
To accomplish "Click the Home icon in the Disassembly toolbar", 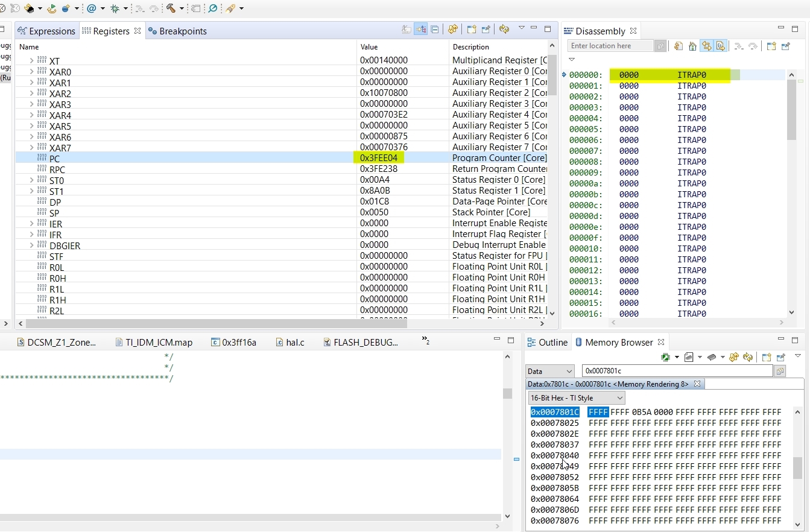I will 692,46.
